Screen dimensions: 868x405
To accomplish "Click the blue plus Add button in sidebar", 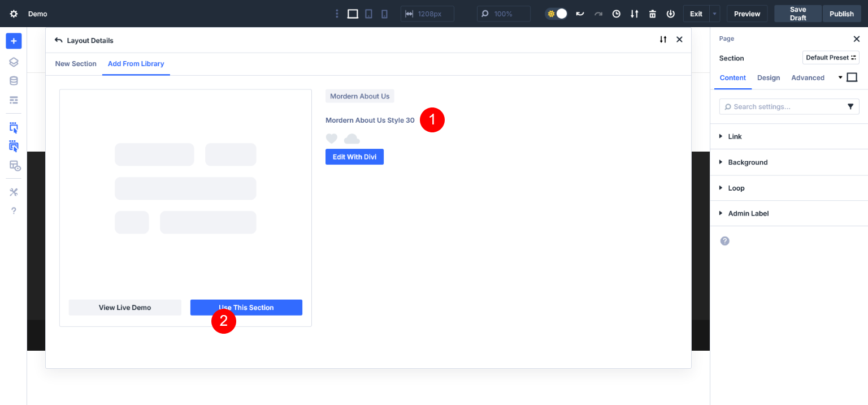I will pos(14,41).
